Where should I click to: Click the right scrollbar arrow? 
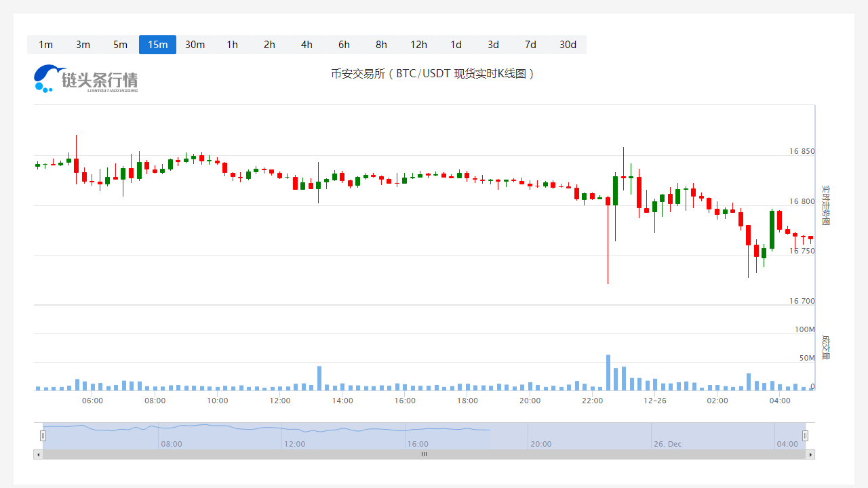pyautogui.click(x=810, y=454)
